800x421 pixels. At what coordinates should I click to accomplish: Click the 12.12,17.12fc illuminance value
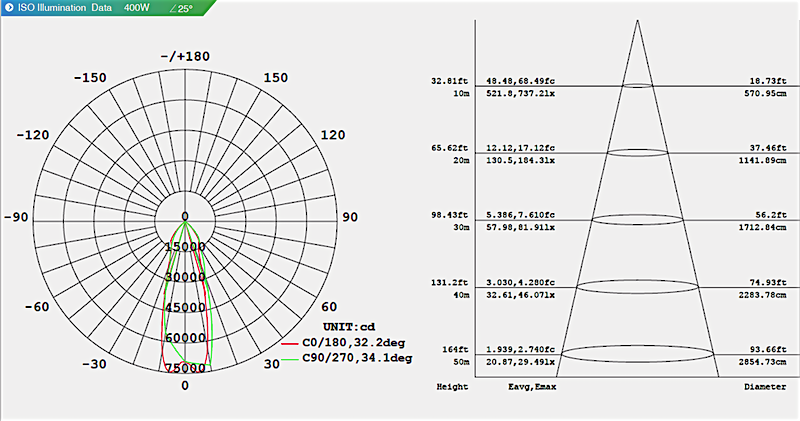[x=520, y=147]
